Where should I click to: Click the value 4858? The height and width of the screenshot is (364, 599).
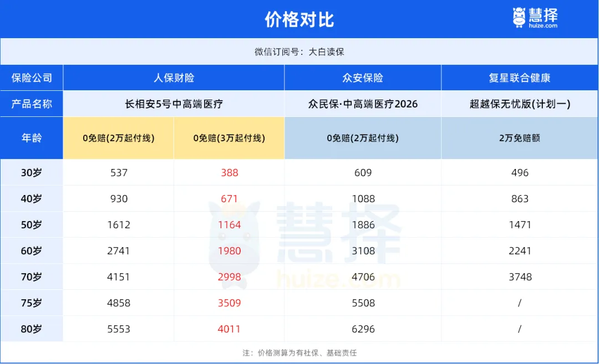[x=119, y=303]
